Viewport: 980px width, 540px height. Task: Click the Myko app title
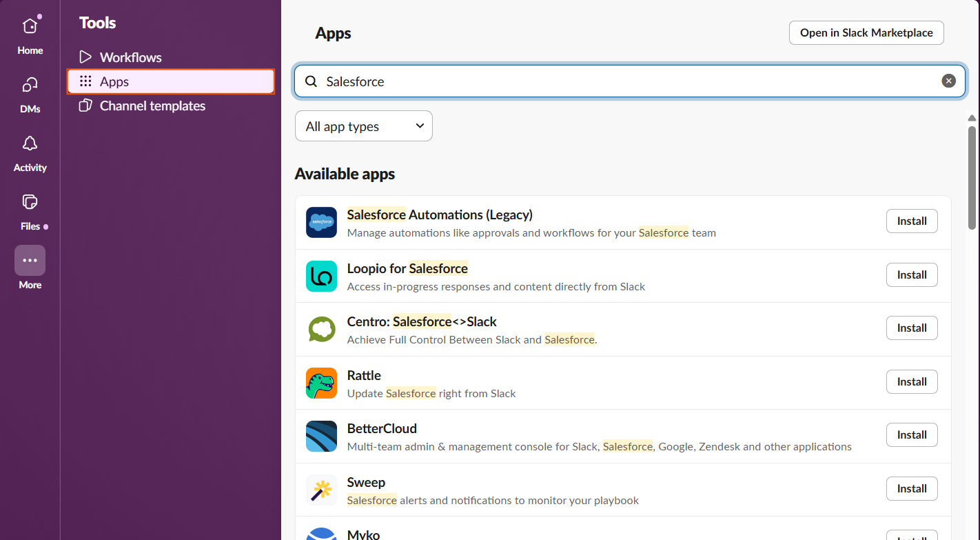tap(363, 534)
